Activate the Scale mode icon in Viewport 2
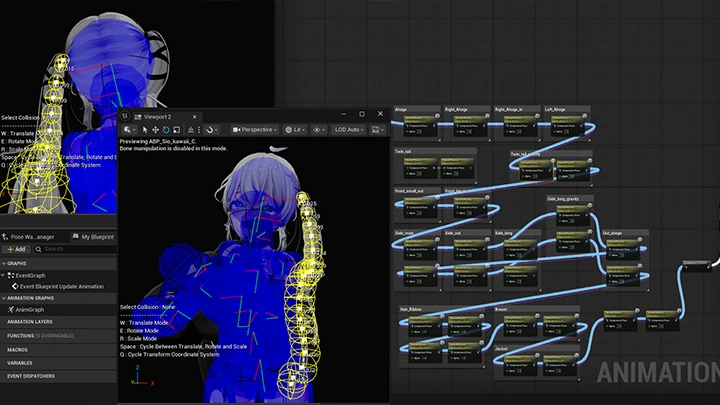720x405 pixels. [176, 130]
